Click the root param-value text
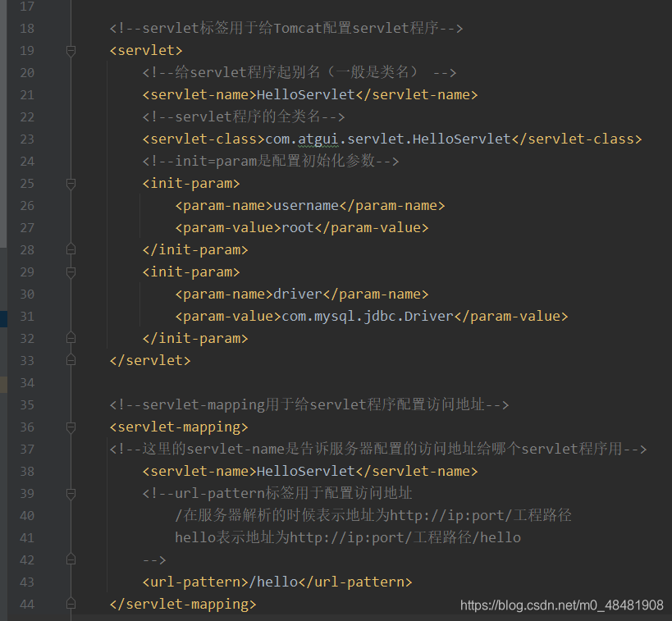 click(297, 227)
